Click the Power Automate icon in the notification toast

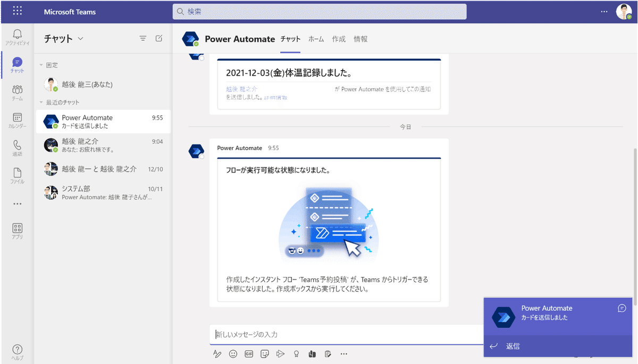[x=503, y=317]
